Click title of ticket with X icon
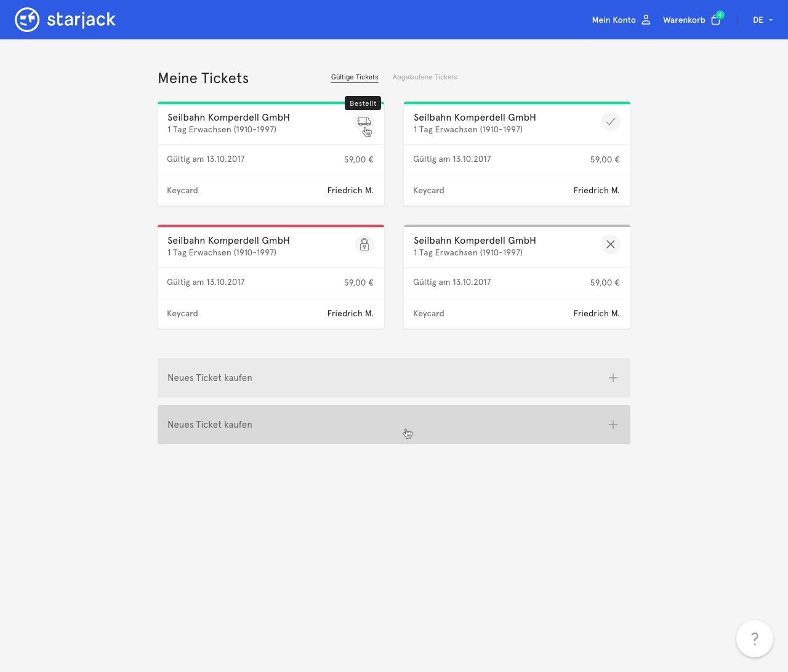This screenshot has width=788, height=672. (x=475, y=240)
